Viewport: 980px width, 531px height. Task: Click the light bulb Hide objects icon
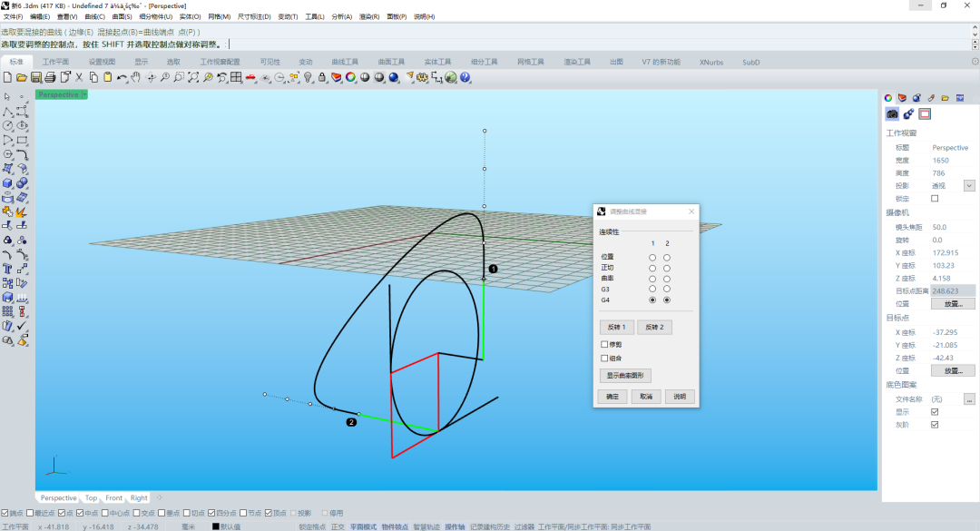(x=308, y=77)
